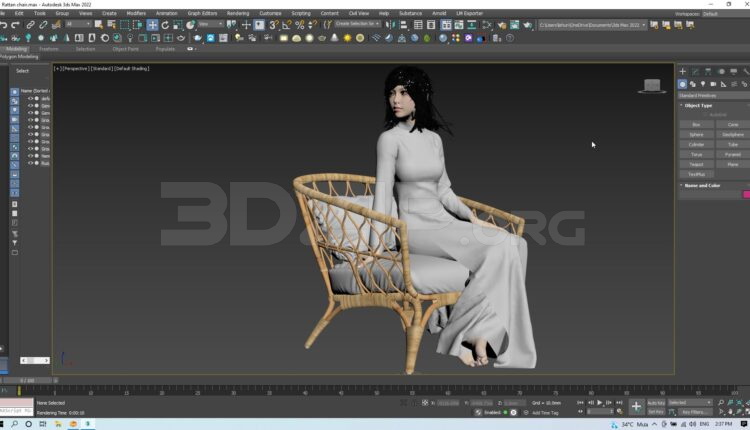Click the Teapot primitive button
Screen dimensions: 750x430
(696, 165)
